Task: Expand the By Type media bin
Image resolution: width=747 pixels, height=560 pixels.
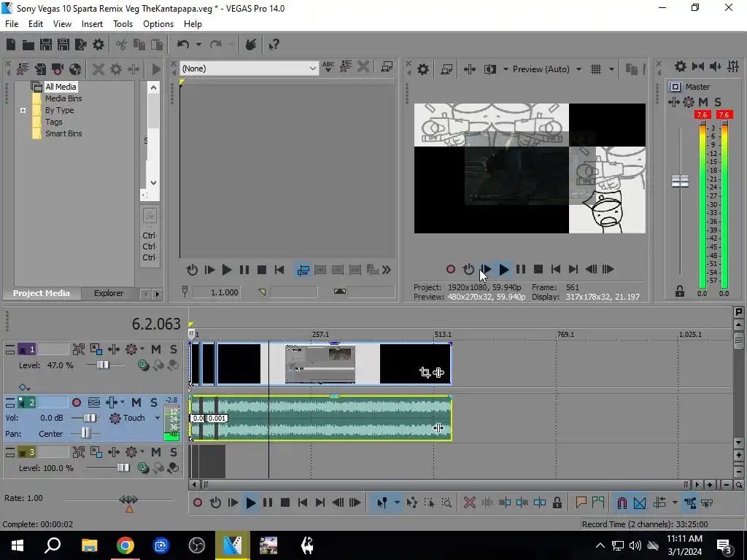Action: 23,111
